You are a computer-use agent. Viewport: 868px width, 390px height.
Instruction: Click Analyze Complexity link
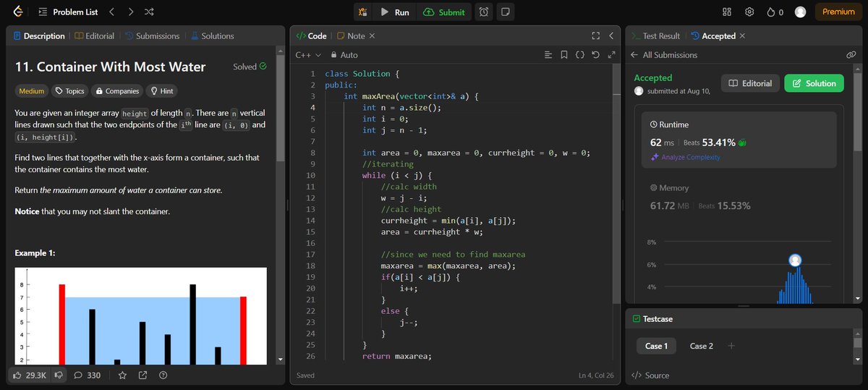[685, 157]
